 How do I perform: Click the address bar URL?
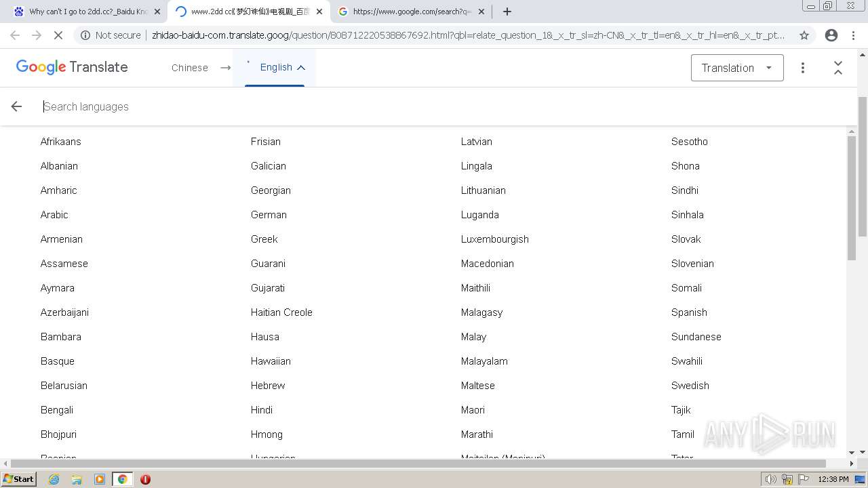point(468,35)
